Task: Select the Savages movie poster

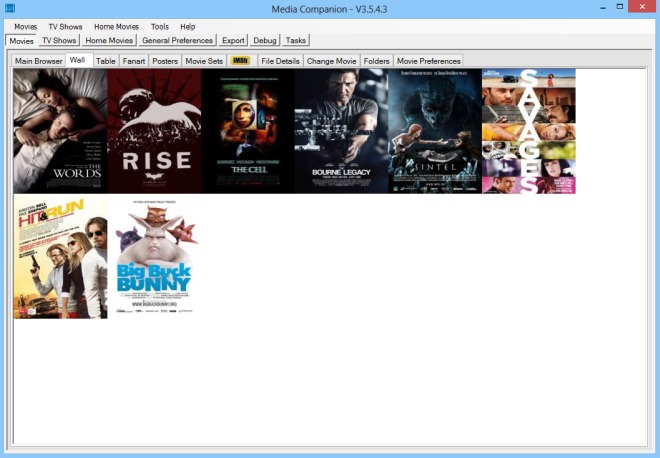Action: [x=529, y=130]
